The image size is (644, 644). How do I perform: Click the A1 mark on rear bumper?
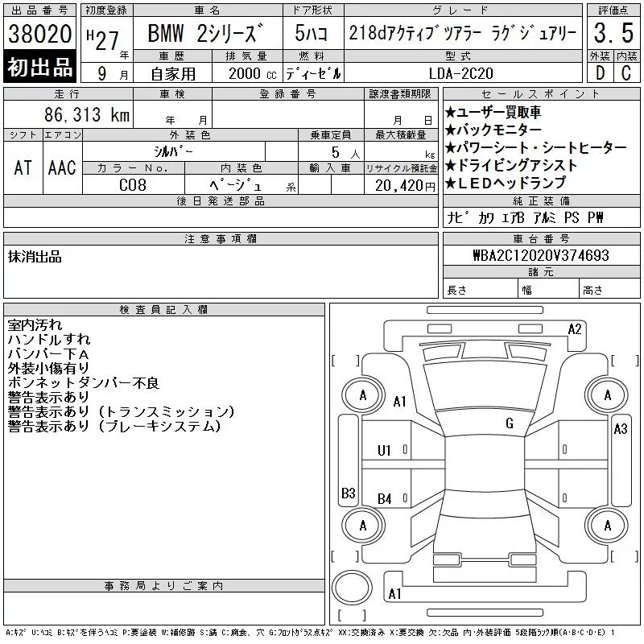[394, 594]
